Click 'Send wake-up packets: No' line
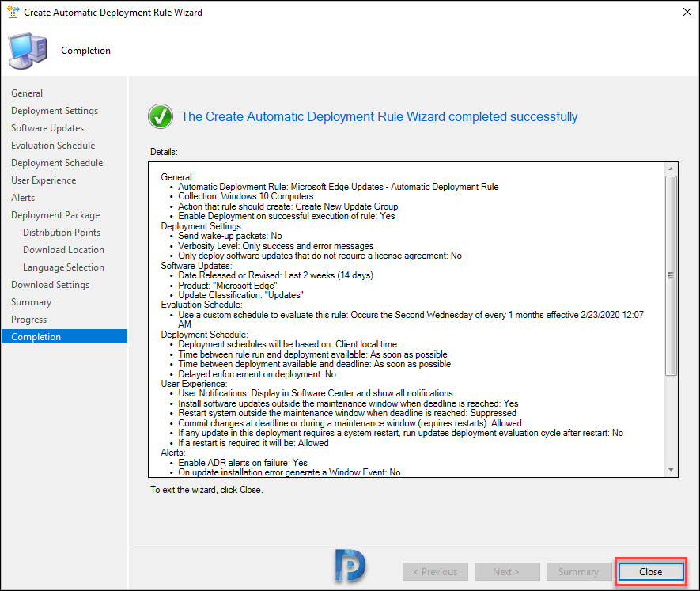This screenshot has width=700, height=591. [230, 236]
